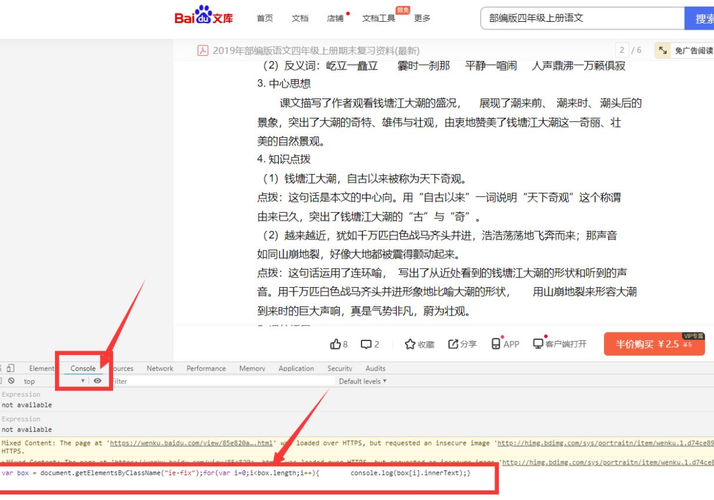Click the clear console icon
Viewport: 714px width, 500px height.
coord(11,381)
